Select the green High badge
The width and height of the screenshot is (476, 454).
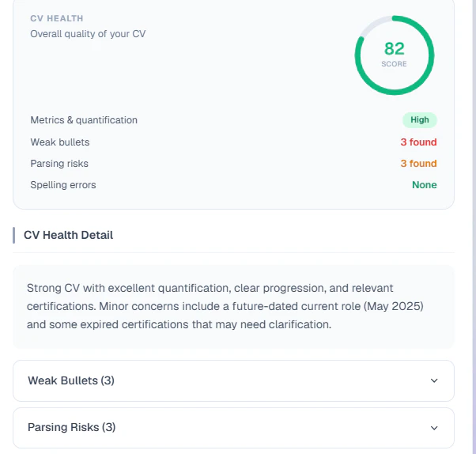pos(419,120)
